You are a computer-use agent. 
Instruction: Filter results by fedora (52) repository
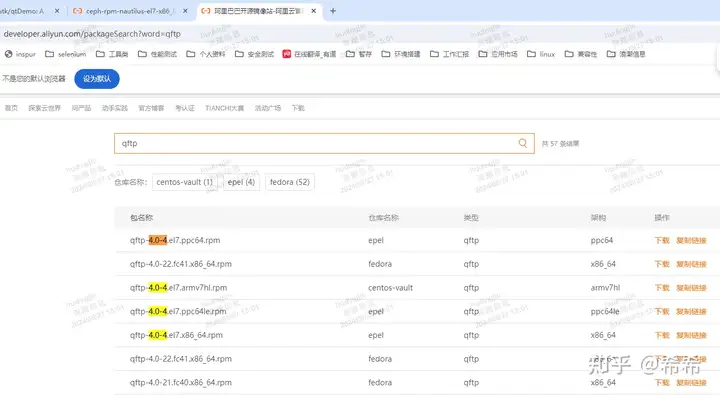click(x=290, y=182)
